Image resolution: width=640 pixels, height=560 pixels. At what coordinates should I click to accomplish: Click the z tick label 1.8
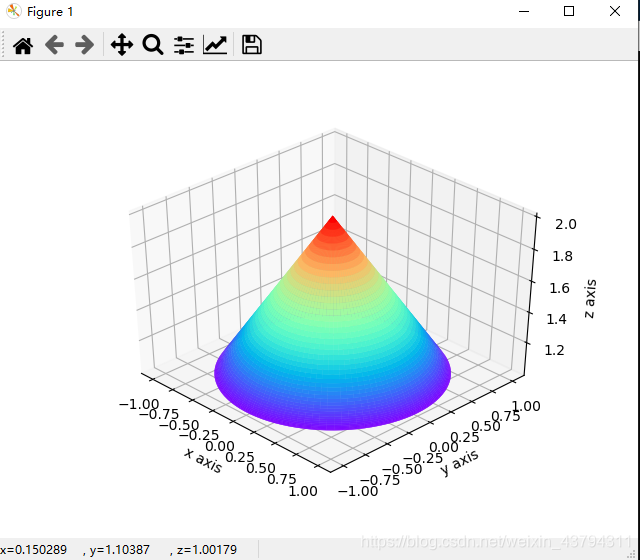(x=562, y=256)
